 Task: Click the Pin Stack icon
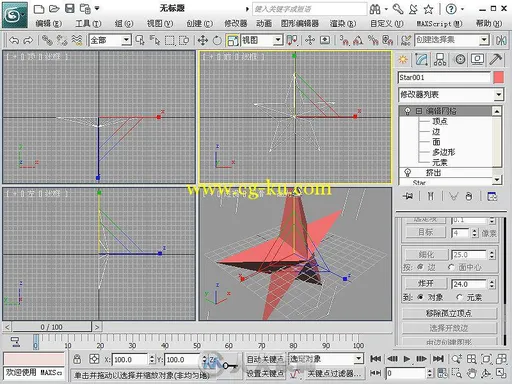click(x=408, y=196)
